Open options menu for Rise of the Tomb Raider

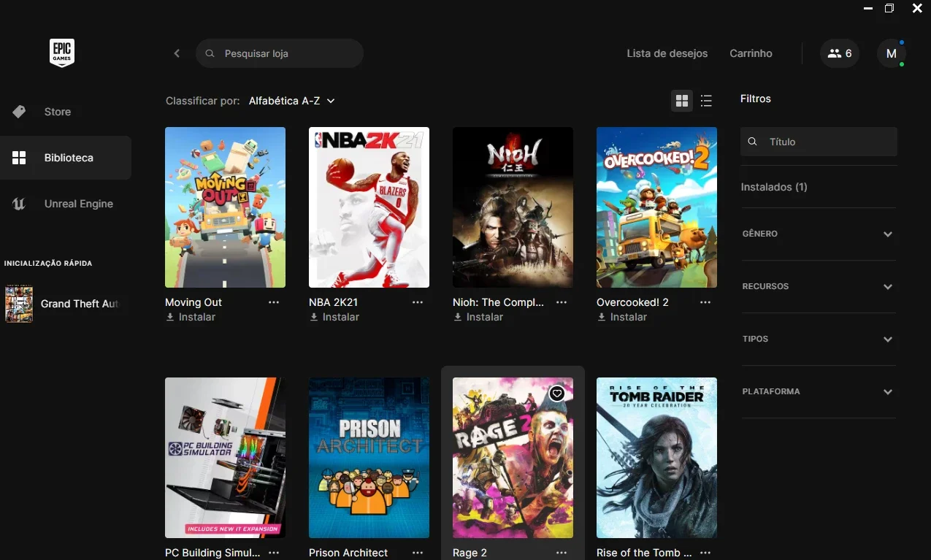point(705,553)
